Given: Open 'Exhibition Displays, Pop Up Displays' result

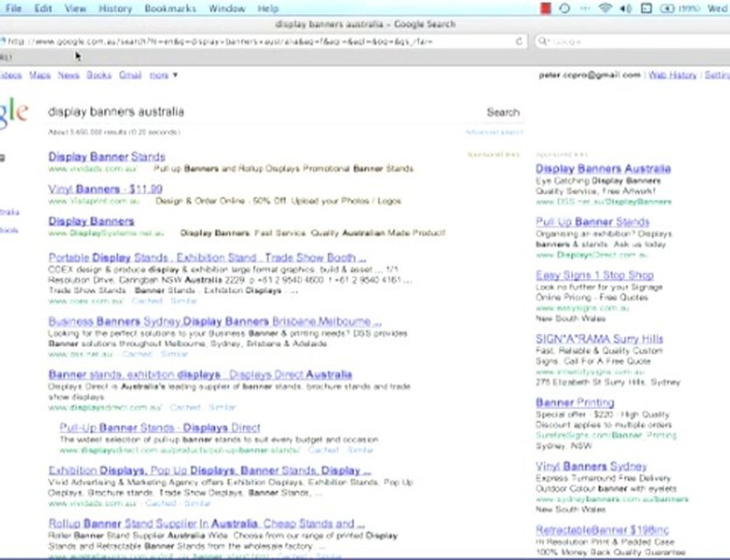Looking at the screenshot, I should click(x=209, y=471).
